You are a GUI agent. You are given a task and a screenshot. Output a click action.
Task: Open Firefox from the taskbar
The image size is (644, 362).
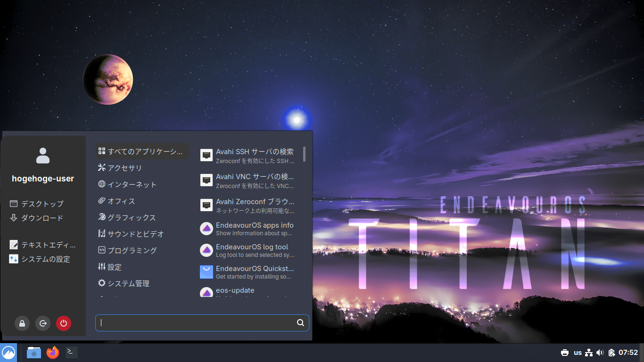(53, 352)
